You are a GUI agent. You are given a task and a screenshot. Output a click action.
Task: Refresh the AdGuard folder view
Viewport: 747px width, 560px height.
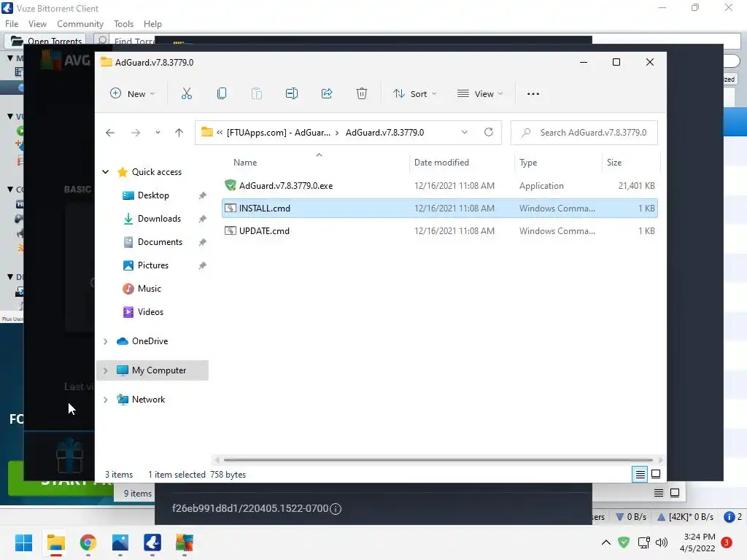(488, 133)
